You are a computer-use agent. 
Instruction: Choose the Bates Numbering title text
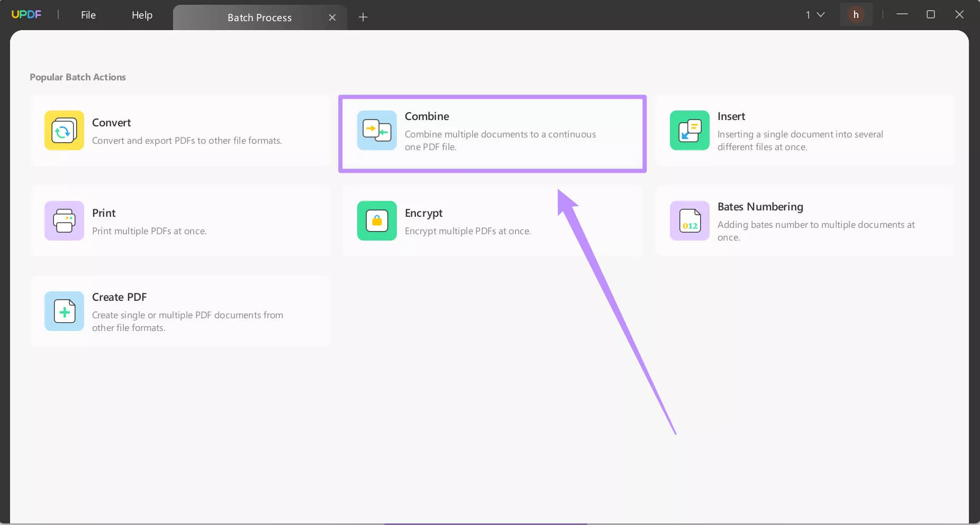click(760, 207)
